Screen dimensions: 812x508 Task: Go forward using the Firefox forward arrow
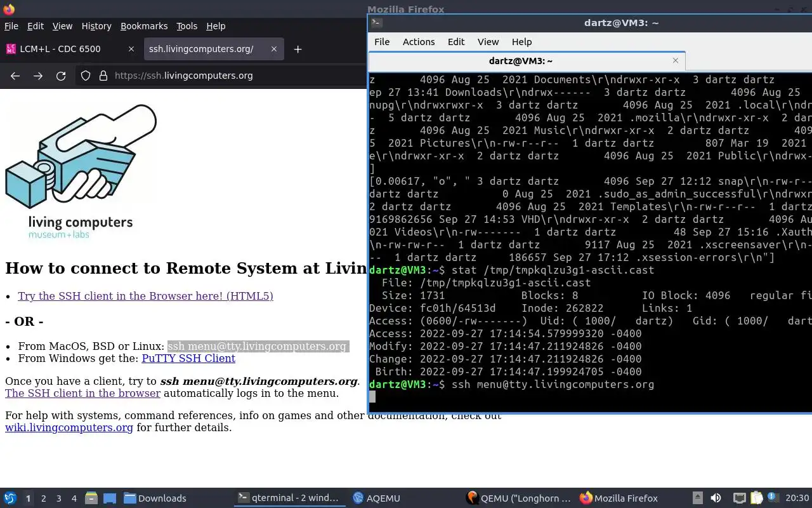coord(38,76)
